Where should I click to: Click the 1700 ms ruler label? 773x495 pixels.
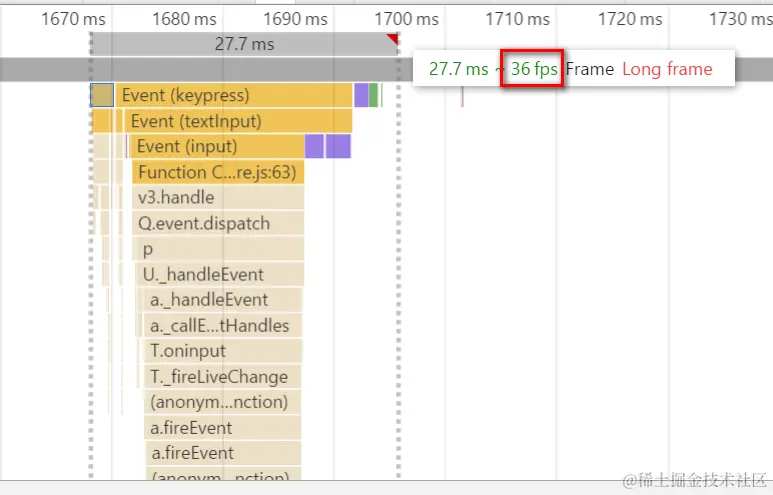click(x=406, y=19)
